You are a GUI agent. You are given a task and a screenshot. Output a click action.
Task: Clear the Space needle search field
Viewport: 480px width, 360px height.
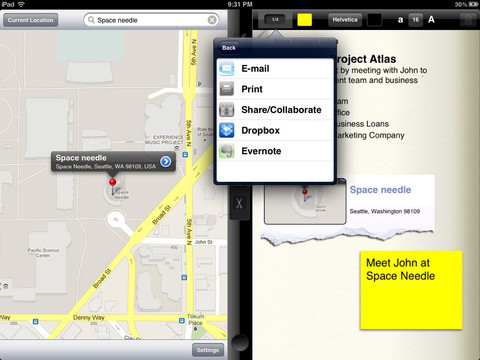(212, 20)
